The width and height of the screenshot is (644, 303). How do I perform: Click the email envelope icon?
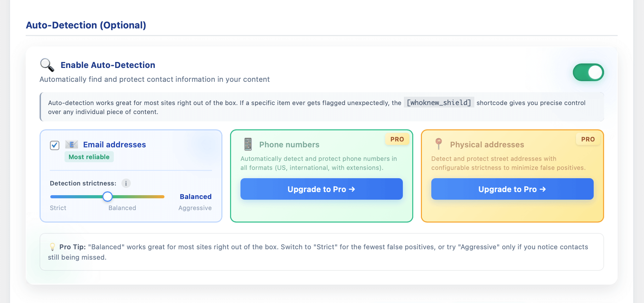coord(71,145)
